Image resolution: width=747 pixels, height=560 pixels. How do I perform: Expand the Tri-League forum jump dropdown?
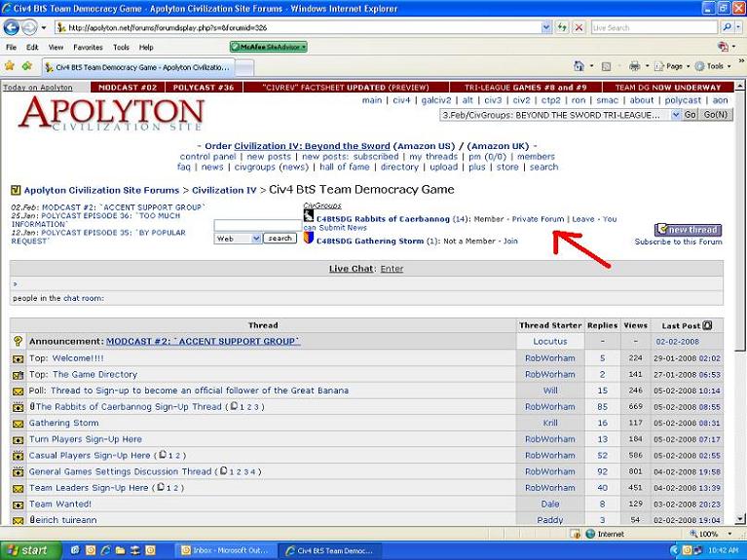675,115
